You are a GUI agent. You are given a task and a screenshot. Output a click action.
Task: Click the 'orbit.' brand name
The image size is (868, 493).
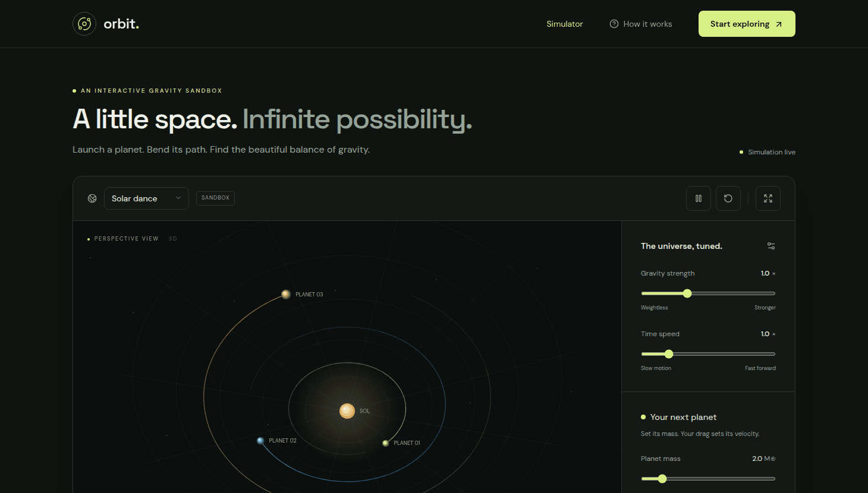point(121,24)
